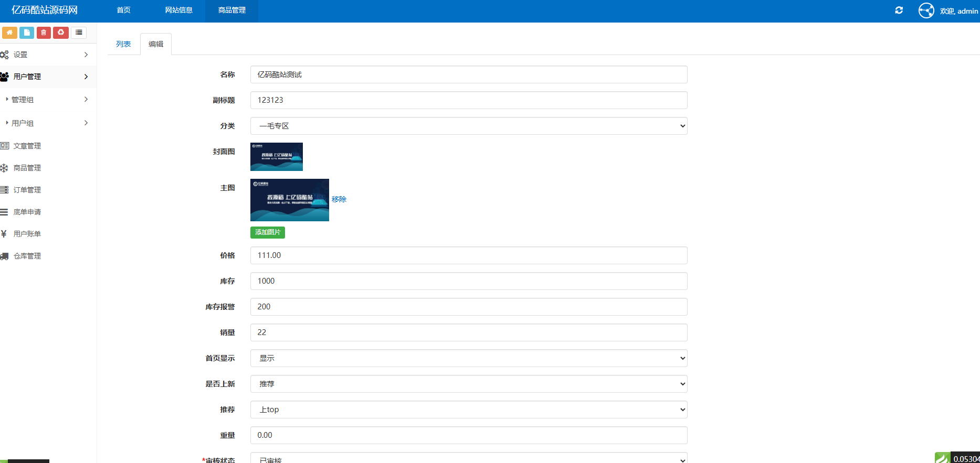The image size is (980, 463).
Task: Open the 是否上新 dropdown
Action: click(x=468, y=384)
